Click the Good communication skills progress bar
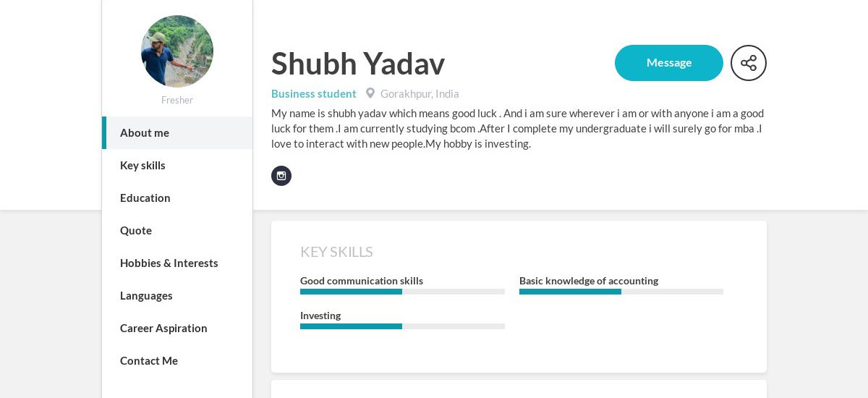Viewport: 868px width, 398px height. [402, 292]
